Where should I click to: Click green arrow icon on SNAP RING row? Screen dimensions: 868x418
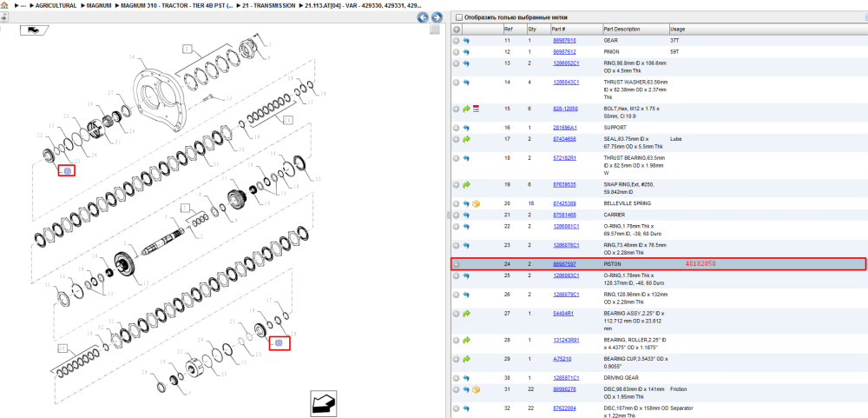pyautogui.click(x=466, y=184)
